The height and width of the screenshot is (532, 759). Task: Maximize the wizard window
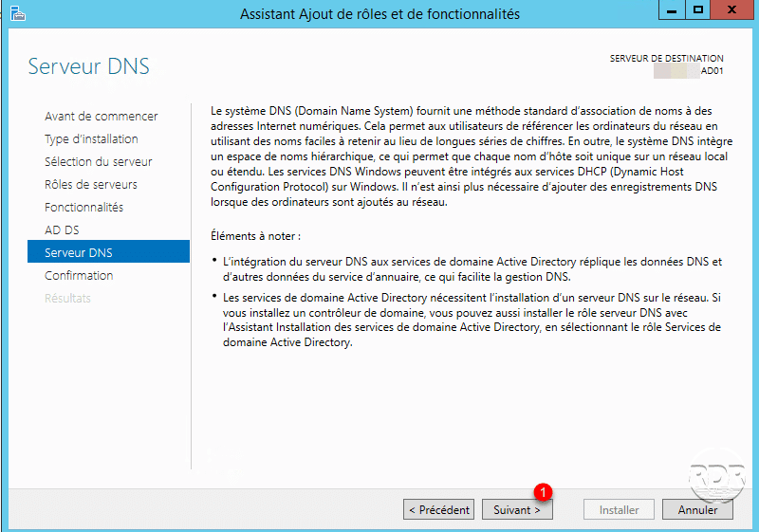tap(698, 9)
